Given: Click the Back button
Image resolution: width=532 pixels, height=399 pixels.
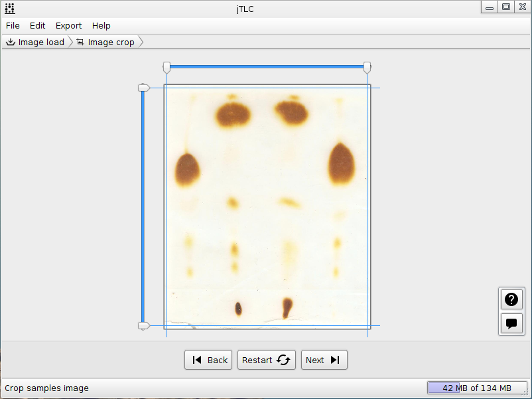Looking at the screenshot, I should tap(208, 360).
